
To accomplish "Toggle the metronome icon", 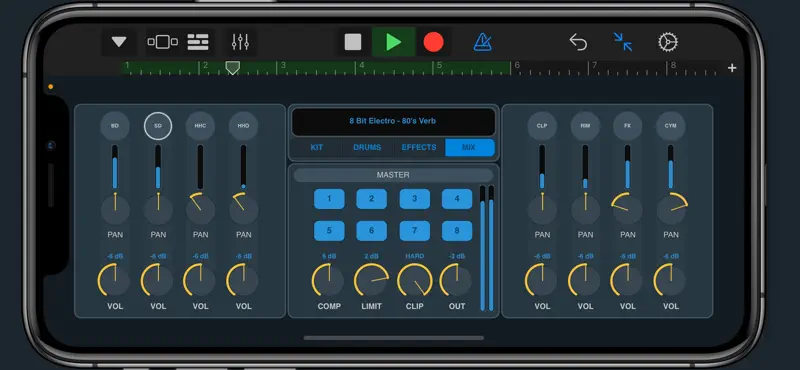I will [482, 42].
